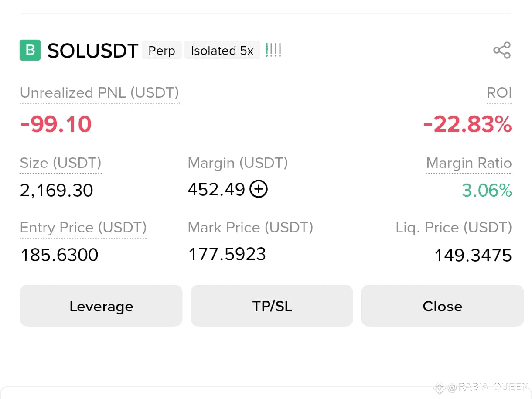Tap the 3.06% margin ratio value

(487, 191)
